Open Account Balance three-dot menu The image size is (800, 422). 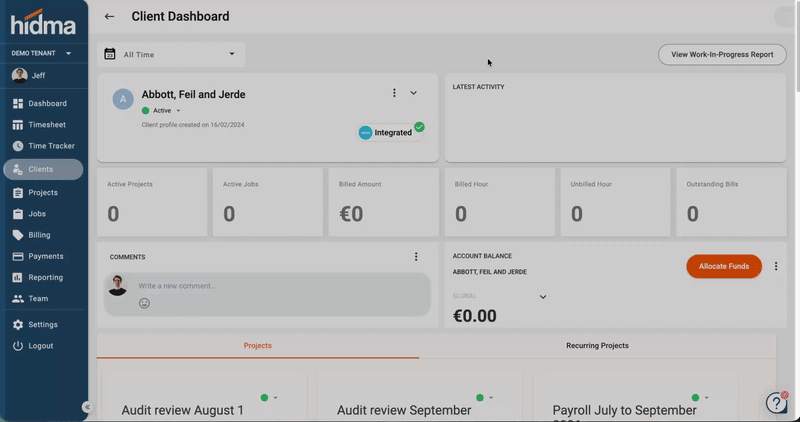pyautogui.click(x=776, y=266)
